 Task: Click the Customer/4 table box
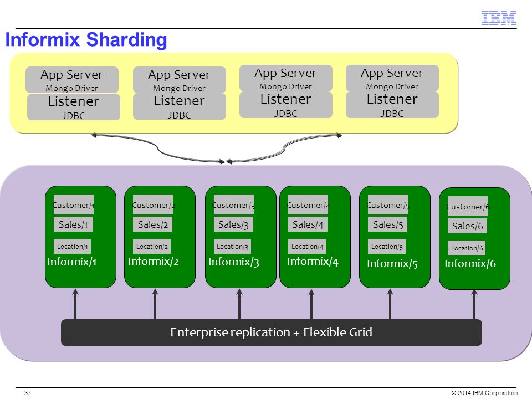pyautogui.click(x=308, y=204)
